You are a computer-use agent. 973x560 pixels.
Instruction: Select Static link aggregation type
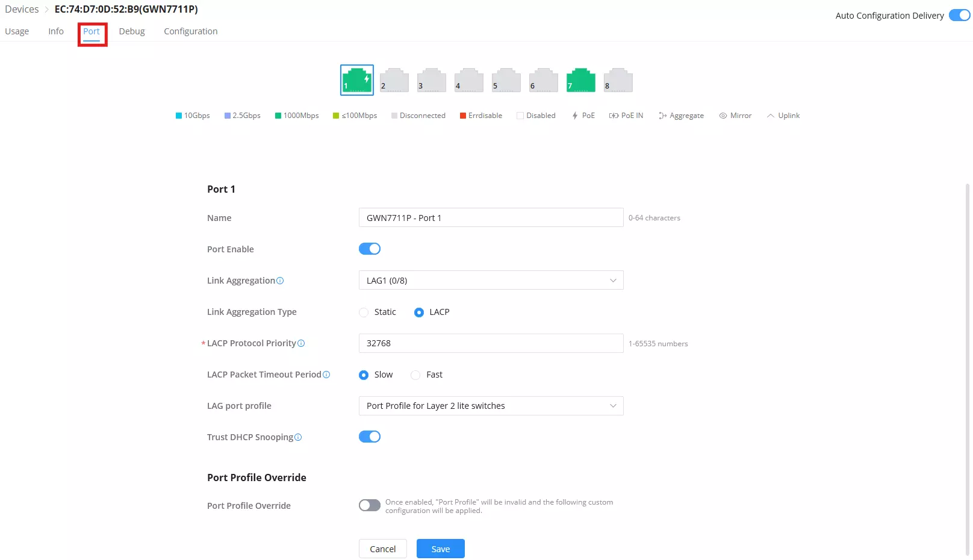364,312
